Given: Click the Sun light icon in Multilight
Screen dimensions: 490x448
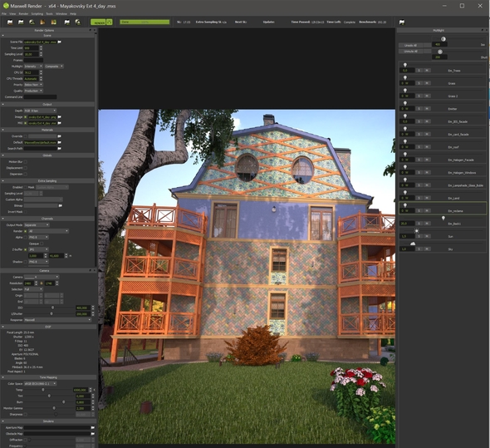Looking at the screenshot, I should [416, 231].
